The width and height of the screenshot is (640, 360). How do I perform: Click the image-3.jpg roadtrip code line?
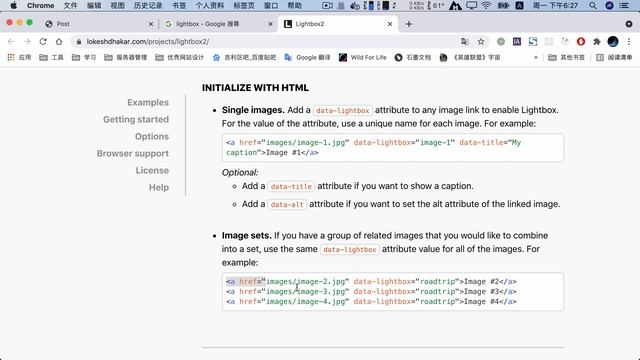coord(371,291)
